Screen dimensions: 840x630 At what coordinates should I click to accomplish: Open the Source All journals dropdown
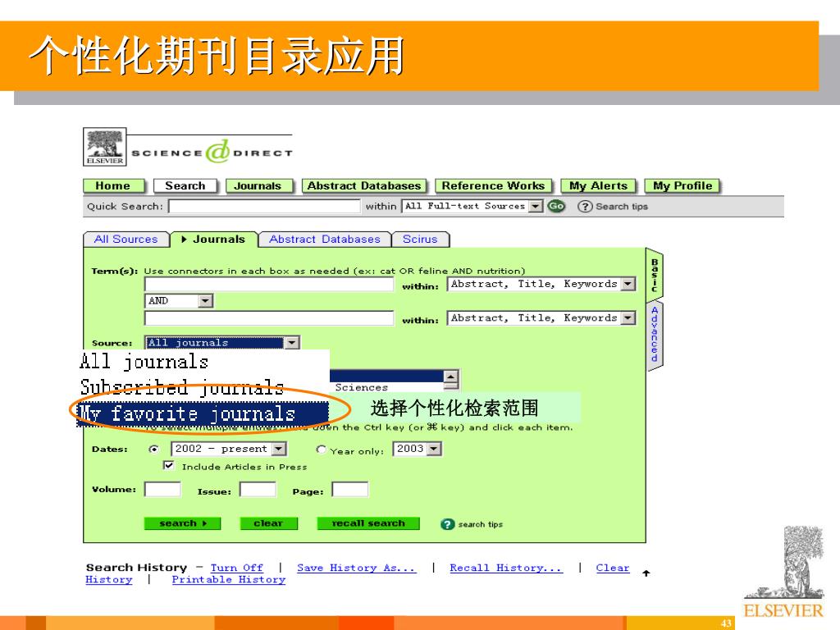[x=221, y=343]
